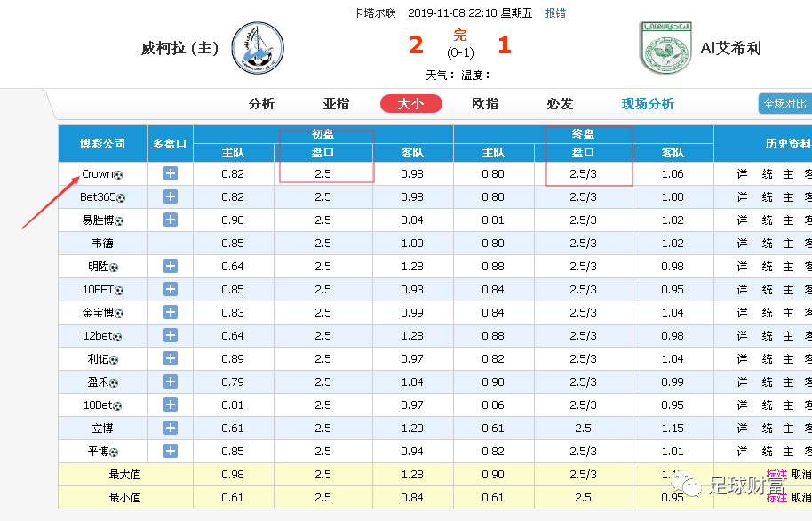Click the 立博 company name
The width and height of the screenshot is (812, 521).
[102, 429]
